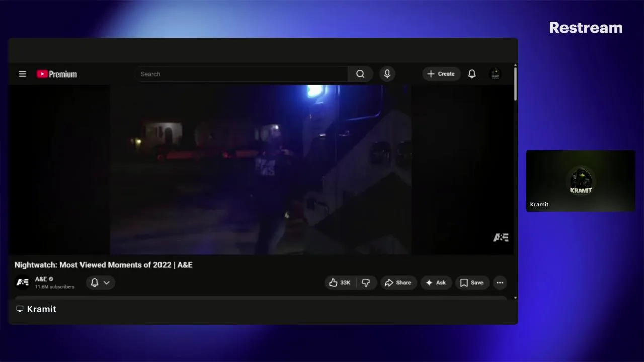Share the Nightwatch video

tap(398, 283)
